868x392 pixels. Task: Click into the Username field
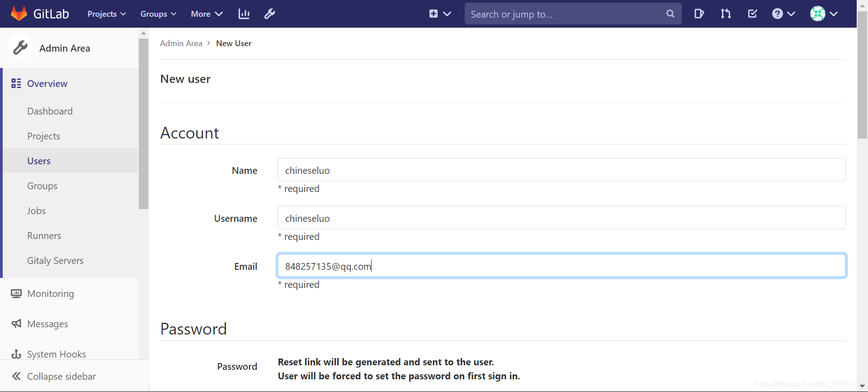561,218
